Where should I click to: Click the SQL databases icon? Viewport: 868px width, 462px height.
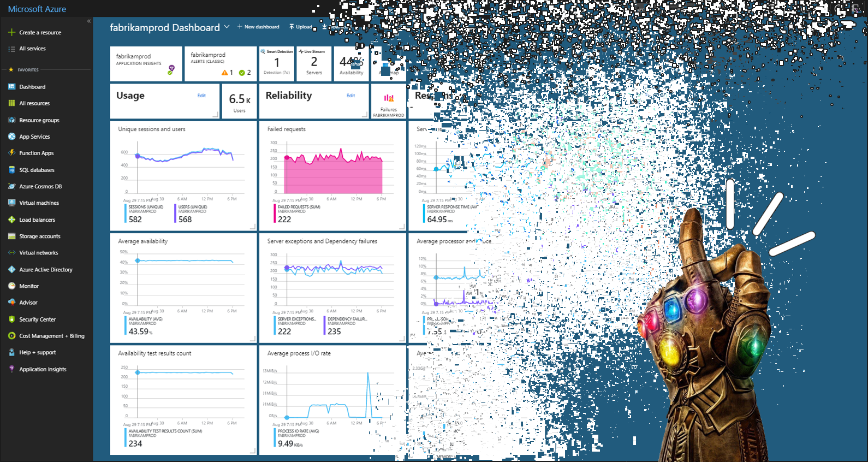11,170
